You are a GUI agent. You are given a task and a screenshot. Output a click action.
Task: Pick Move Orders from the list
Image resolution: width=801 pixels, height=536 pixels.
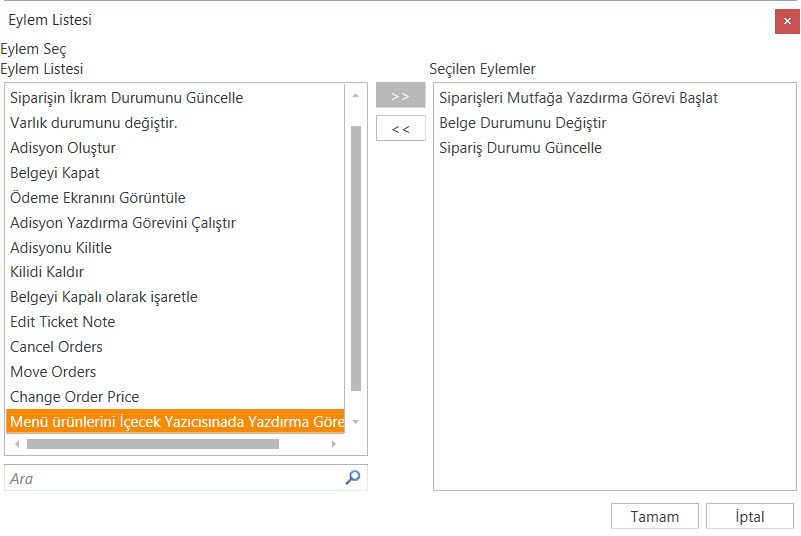(x=53, y=372)
